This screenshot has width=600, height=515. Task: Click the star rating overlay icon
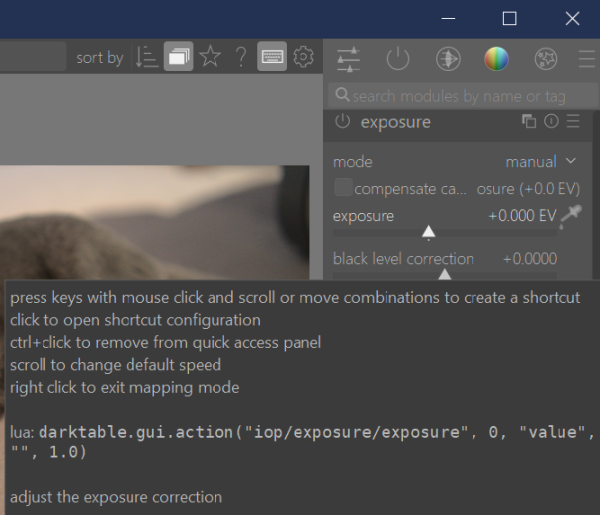pos(210,57)
